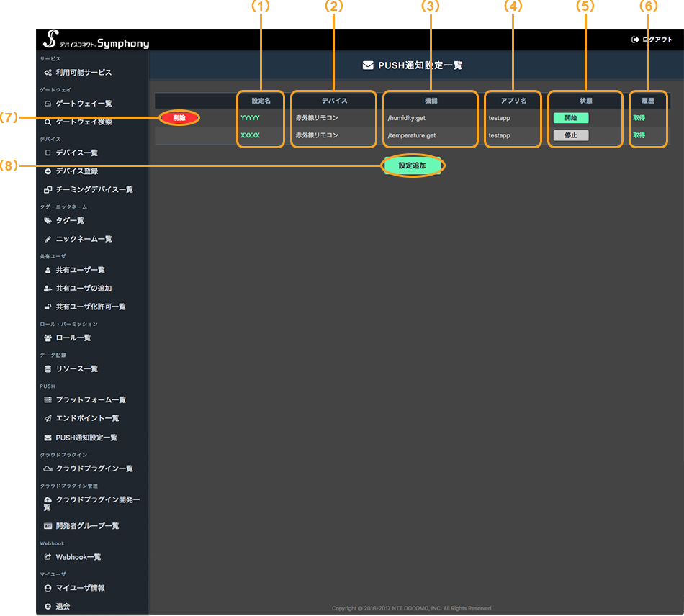
Task: Click testapp in the YYYYY row
Action: [x=499, y=118]
